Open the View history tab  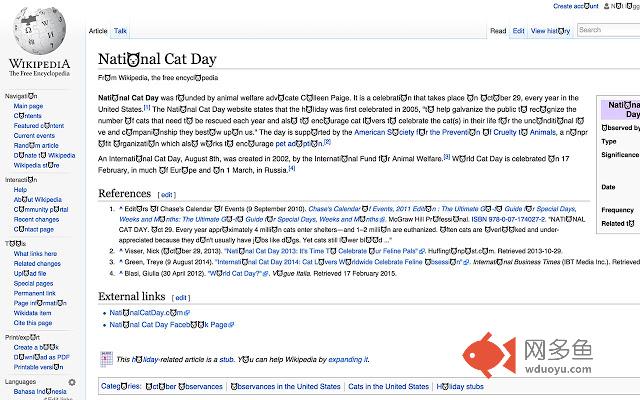click(x=550, y=31)
